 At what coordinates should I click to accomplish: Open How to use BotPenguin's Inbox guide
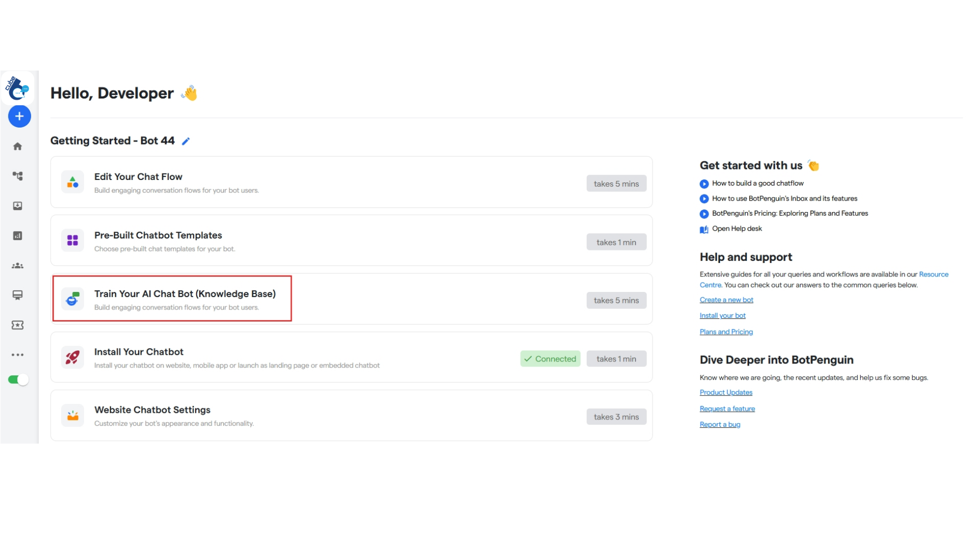click(x=784, y=198)
